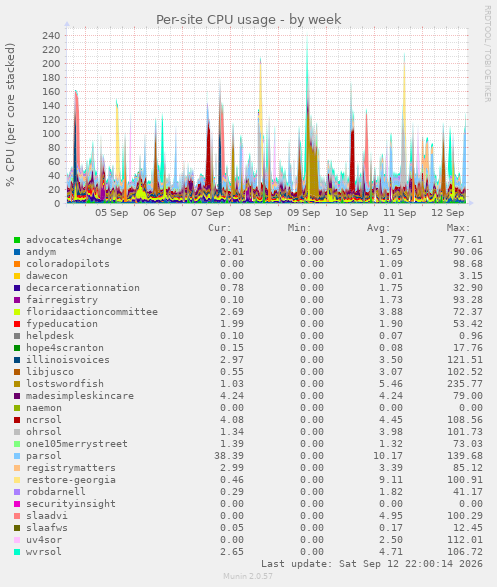The image size is (497, 587).
Task: Click the 'securityinsight' legend label
Action: tap(71, 504)
